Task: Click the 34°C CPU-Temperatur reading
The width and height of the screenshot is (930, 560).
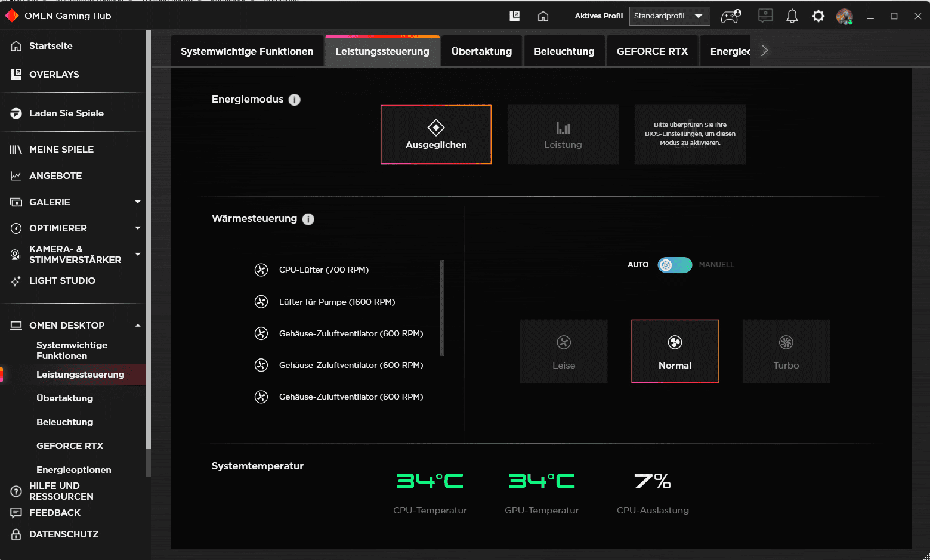Action: (x=430, y=481)
